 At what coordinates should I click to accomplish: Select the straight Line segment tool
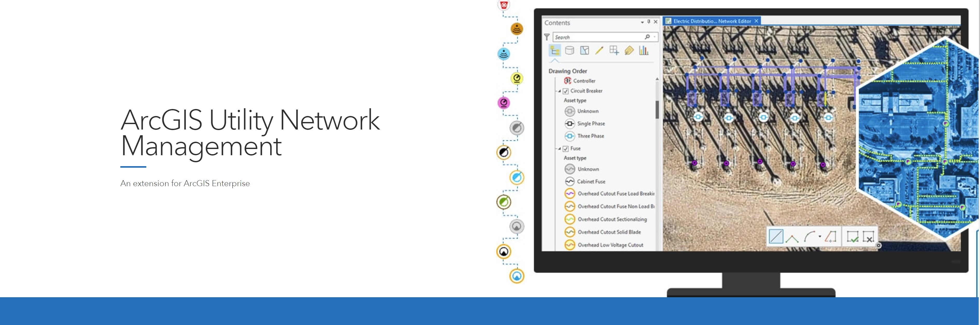[x=776, y=236]
